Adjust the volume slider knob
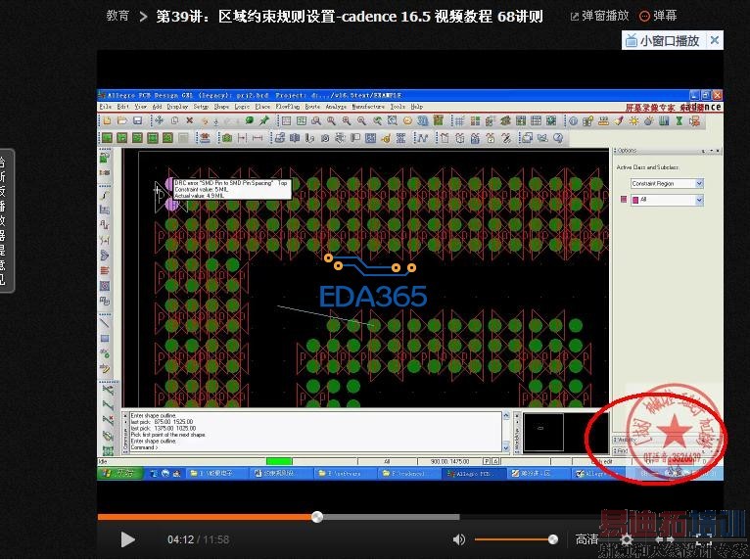Image resolution: width=750 pixels, height=560 pixels. pyautogui.click(x=553, y=539)
